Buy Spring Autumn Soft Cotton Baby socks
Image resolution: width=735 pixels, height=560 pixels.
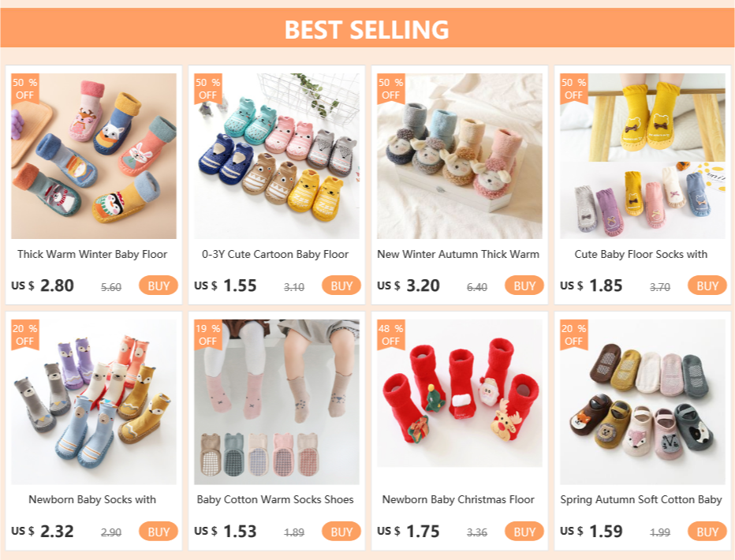tap(707, 532)
